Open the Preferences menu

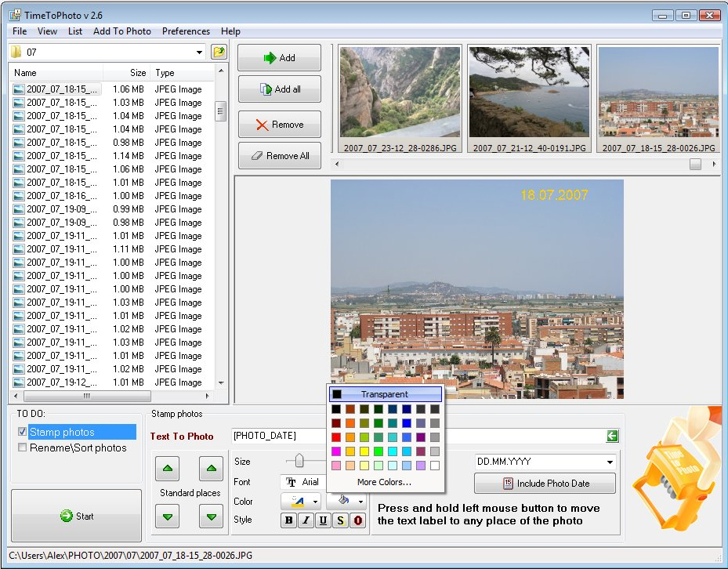coord(186,31)
